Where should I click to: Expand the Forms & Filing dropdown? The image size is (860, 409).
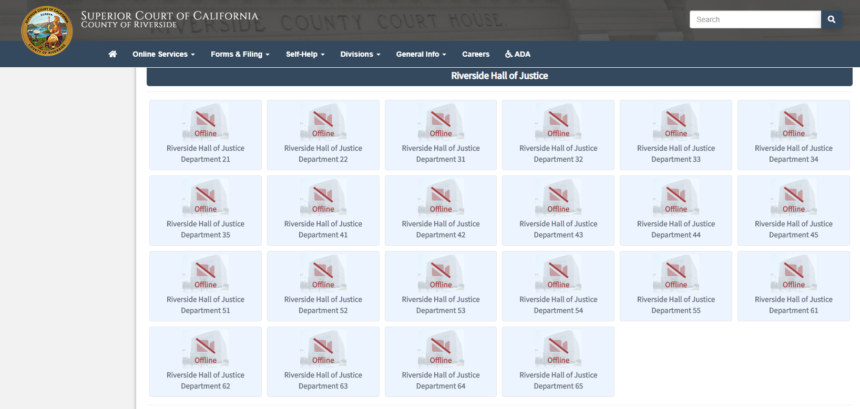240,54
